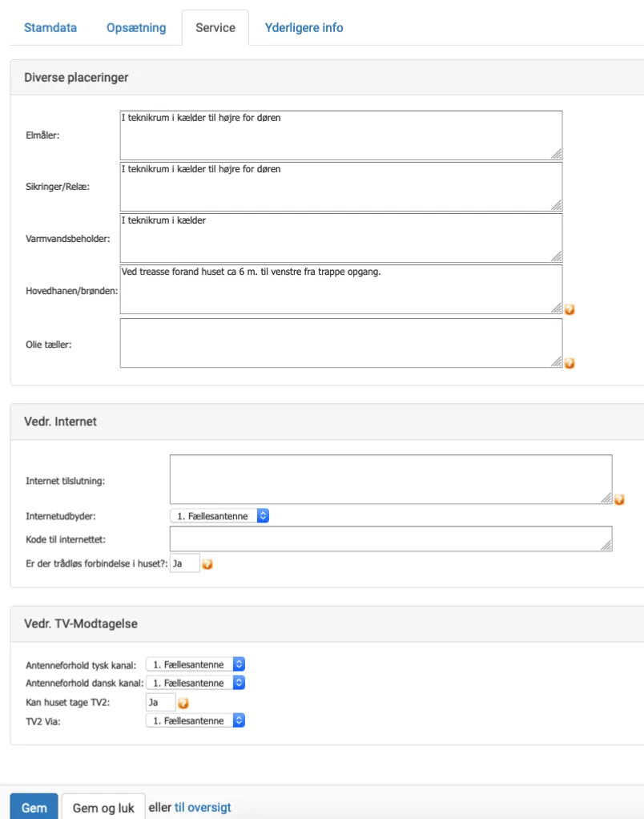The width and height of the screenshot is (644, 819).
Task: Open the TV2 Via dropdown
Action: point(195,720)
